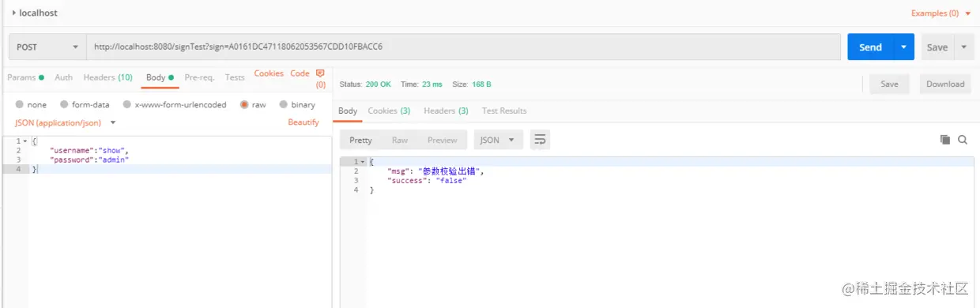Switch response view to Preview

coord(442,140)
